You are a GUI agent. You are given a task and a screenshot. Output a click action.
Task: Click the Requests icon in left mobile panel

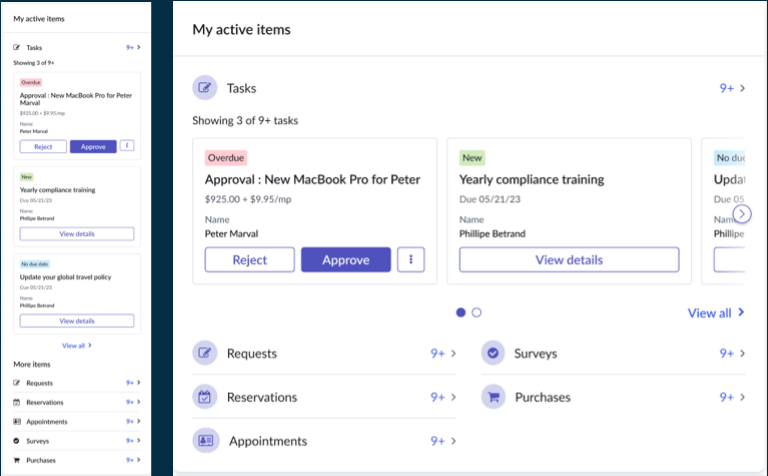pyautogui.click(x=17, y=383)
